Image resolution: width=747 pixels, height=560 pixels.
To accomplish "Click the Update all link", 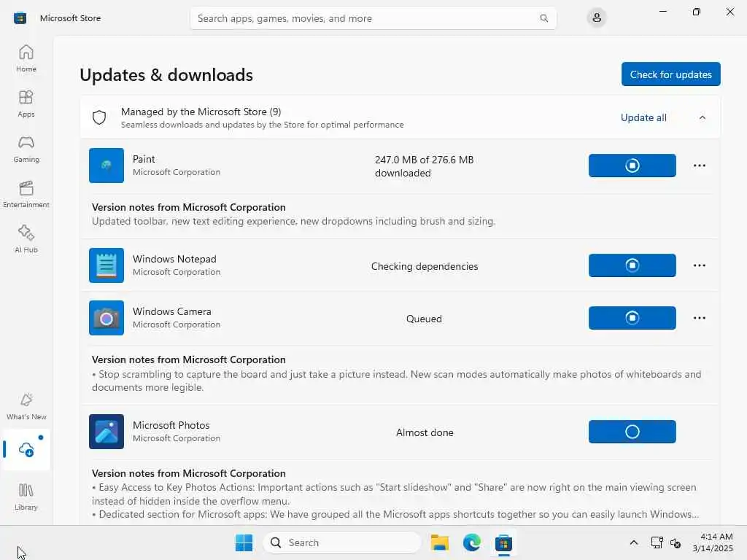I will (x=643, y=117).
